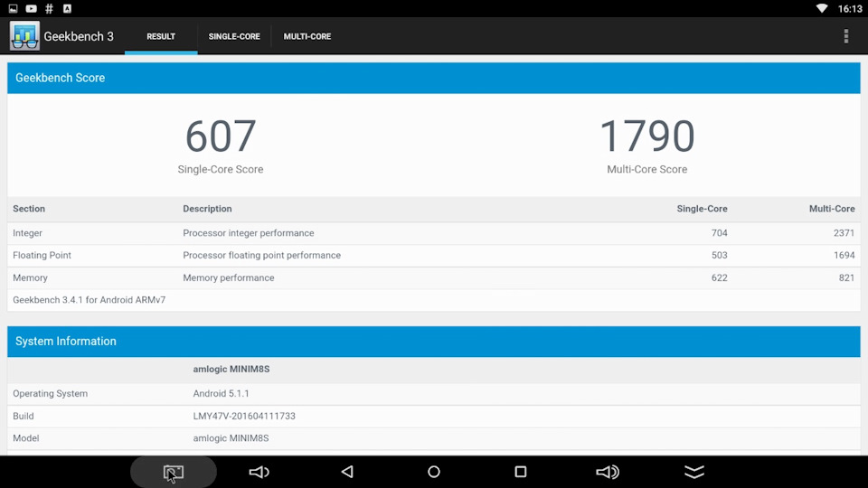Tap the 'Build' row label
Viewport: 868px width, 488px height.
24,416
